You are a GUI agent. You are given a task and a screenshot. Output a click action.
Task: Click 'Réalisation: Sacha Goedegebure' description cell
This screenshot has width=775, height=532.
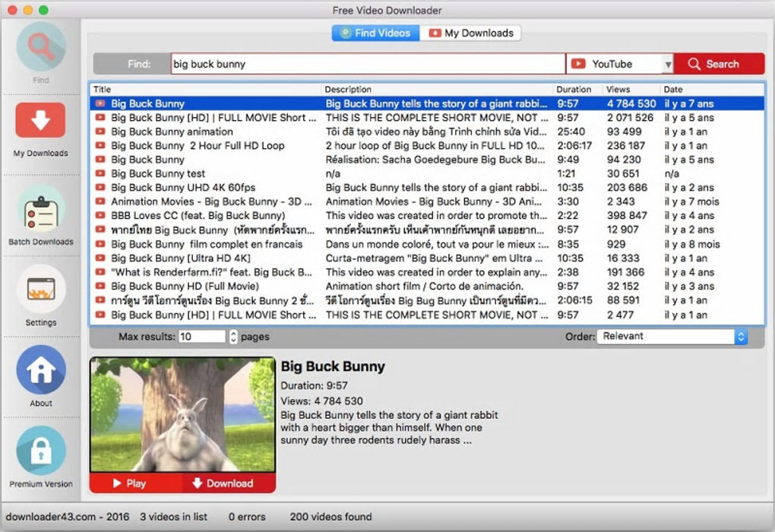[x=435, y=160]
